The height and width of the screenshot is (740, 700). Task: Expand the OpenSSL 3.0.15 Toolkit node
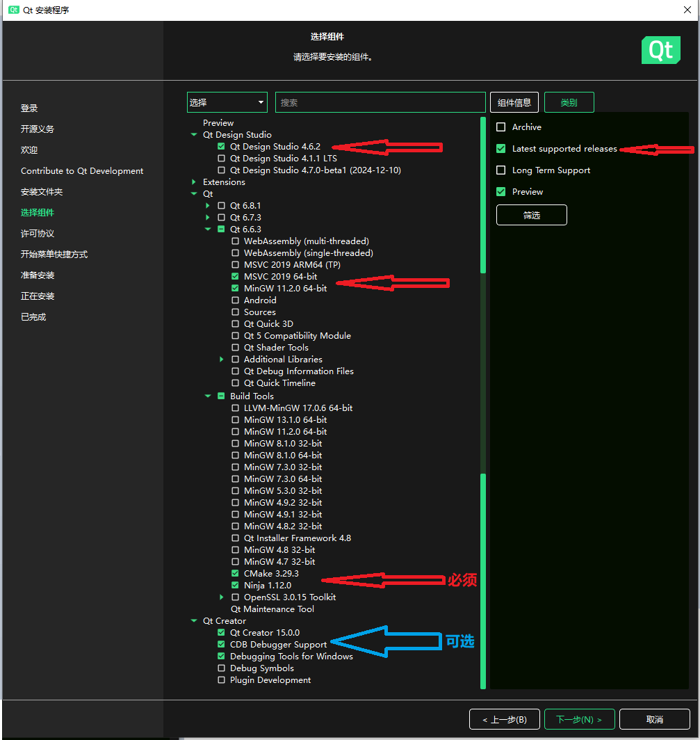point(221,597)
